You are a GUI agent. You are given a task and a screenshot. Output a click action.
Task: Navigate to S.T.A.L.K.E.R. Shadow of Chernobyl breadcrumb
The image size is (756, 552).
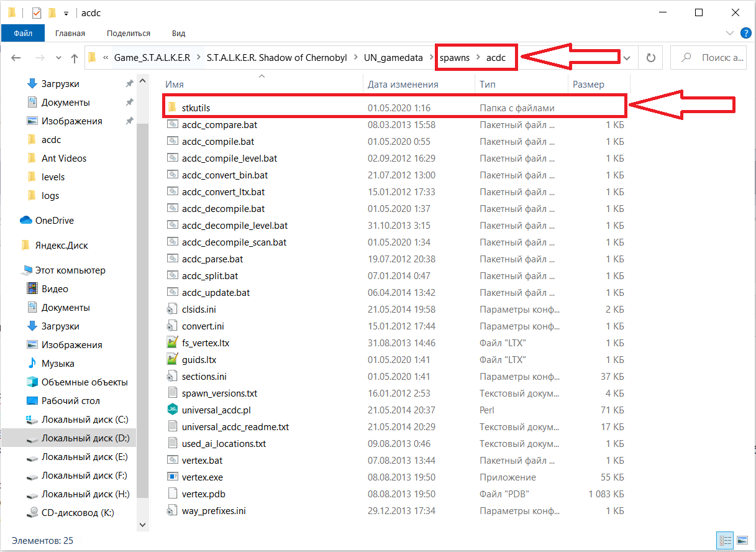(277, 58)
